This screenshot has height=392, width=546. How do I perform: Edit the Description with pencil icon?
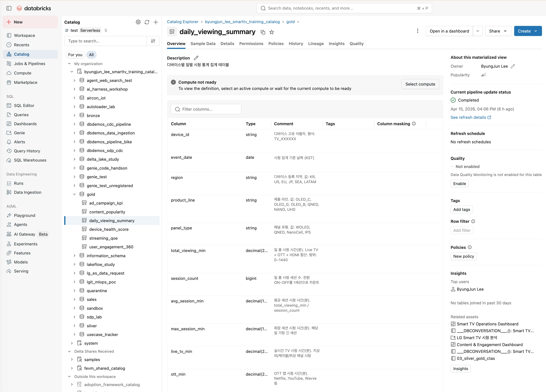pos(196,58)
